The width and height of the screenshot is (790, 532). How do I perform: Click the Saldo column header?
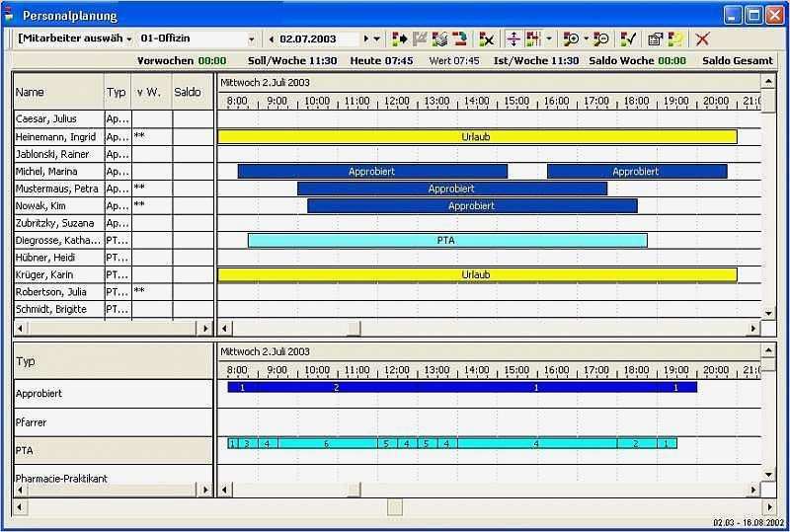pyautogui.click(x=188, y=93)
